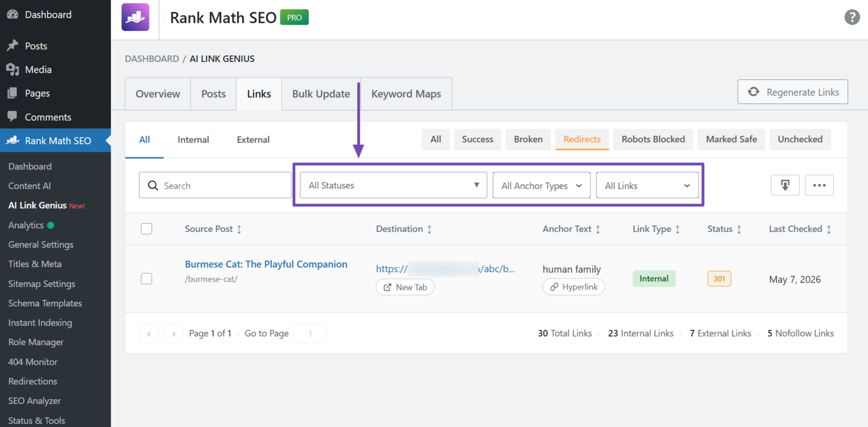Open 404 Monitor sidebar item
Image resolution: width=868 pixels, height=427 pixels.
(x=33, y=362)
